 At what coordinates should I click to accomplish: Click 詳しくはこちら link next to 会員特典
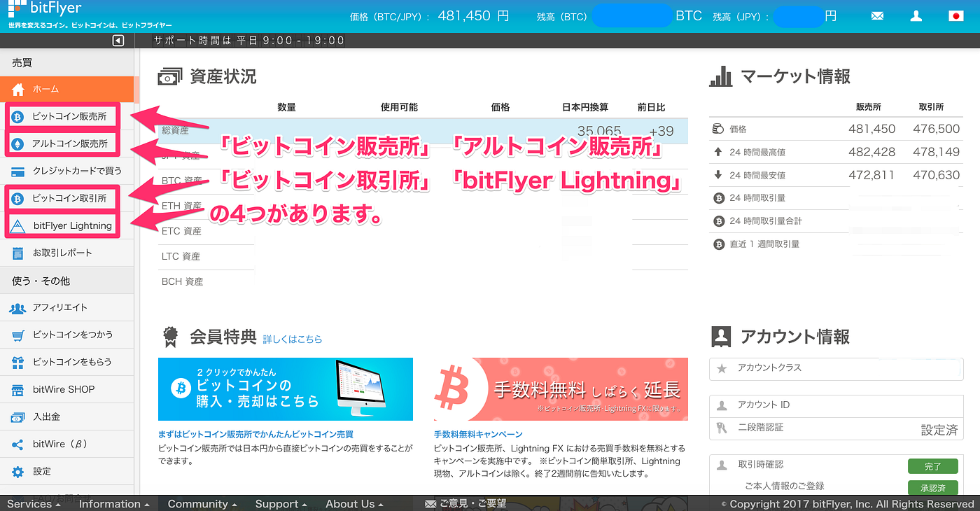293,339
